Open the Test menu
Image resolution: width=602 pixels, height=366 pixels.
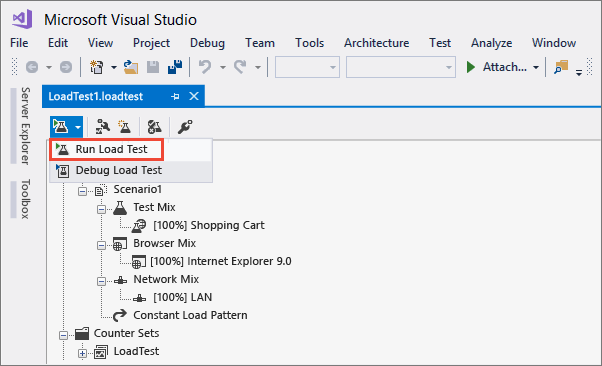[x=440, y=43]
